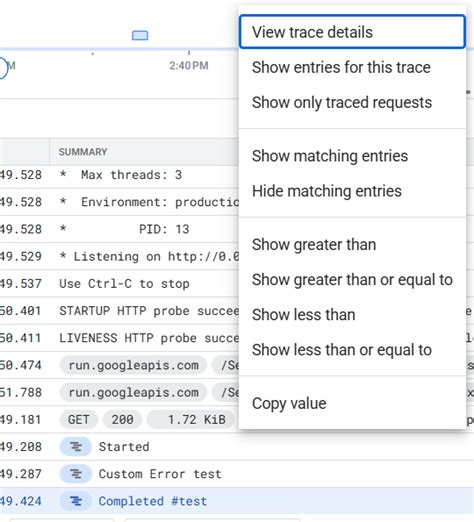Click run.googleapis.com chip in 51.788 row
474x522 pixels.
coord(133,392)
